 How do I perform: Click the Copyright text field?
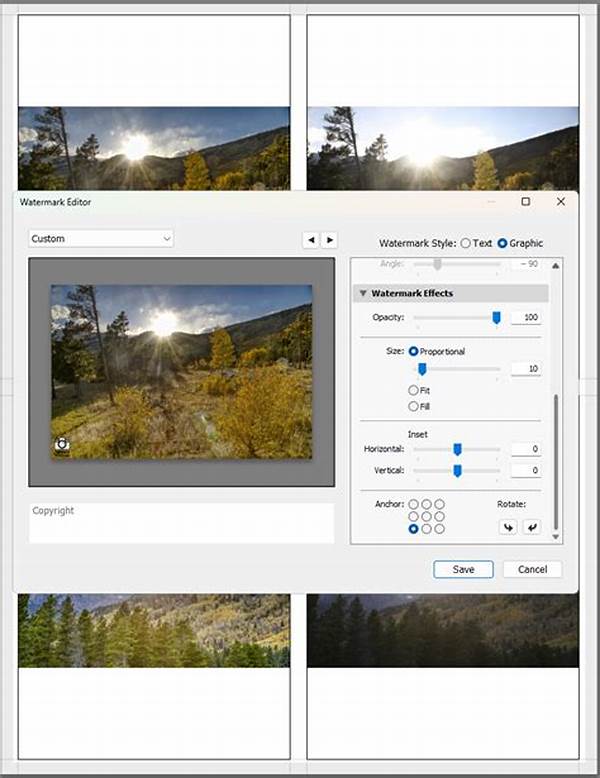click(x=181, y=522)
